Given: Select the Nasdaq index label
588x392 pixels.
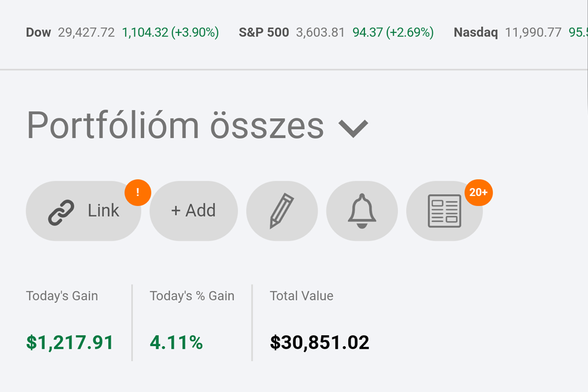Looking at the screenshot, I should (x=476, y=33).
